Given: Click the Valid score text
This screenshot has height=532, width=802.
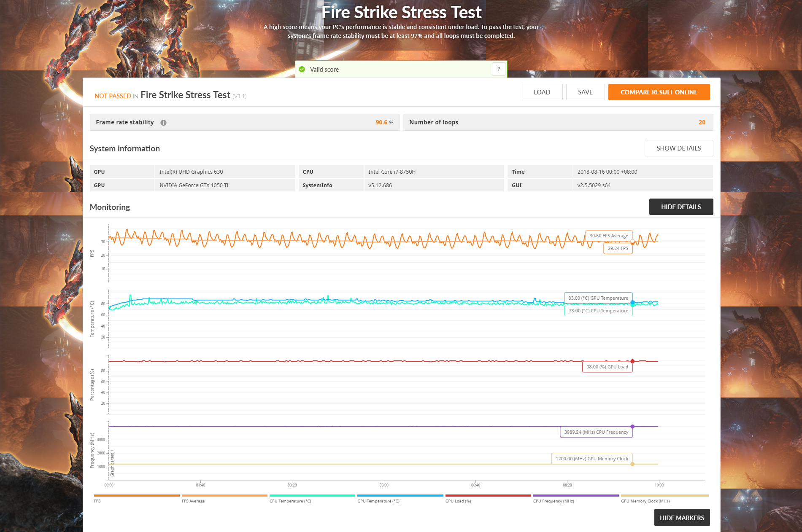Looking at the screenshot, I should point(324,70).
